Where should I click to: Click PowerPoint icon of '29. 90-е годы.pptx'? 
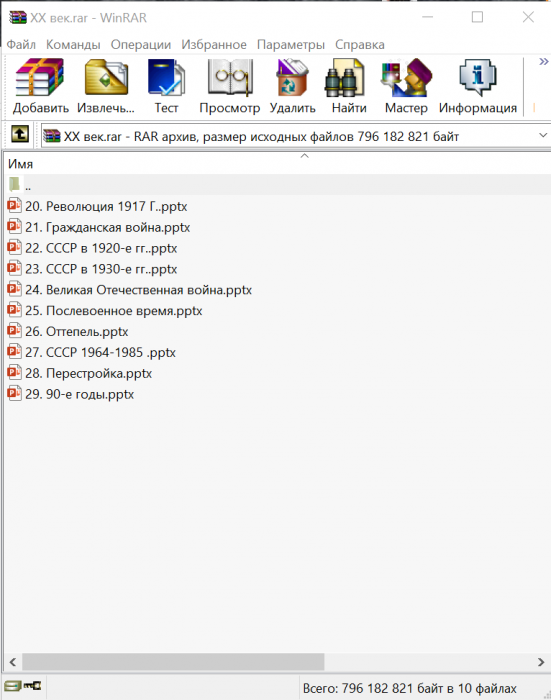[14, 393]
